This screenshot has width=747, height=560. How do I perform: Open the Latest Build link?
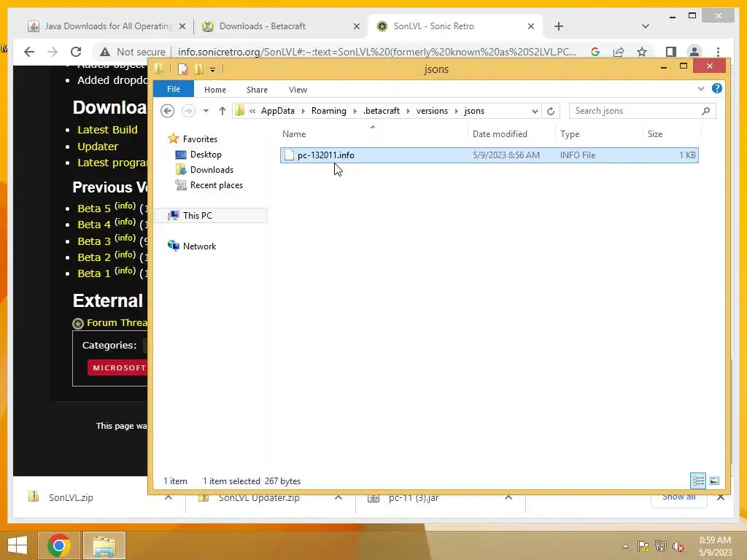pos(107,130)
